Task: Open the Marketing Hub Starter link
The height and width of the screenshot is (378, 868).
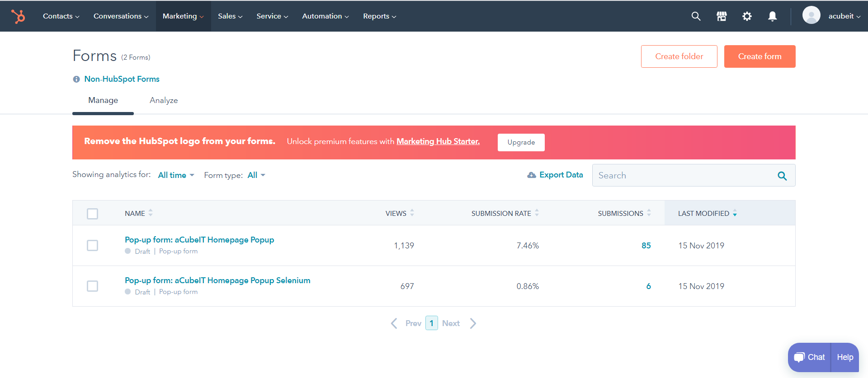Action: point(438,141)
